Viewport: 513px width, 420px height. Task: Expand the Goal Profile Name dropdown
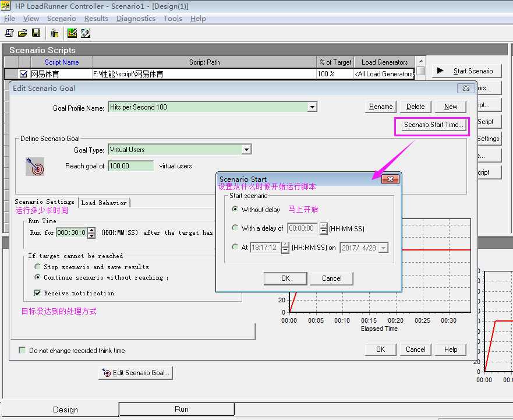pyautogui.click(x=313, y=107)
